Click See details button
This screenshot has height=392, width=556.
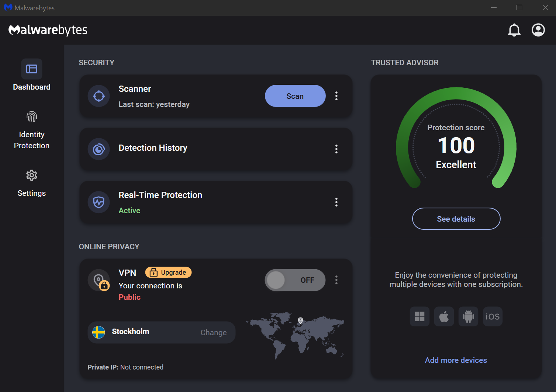click(456, 219)
